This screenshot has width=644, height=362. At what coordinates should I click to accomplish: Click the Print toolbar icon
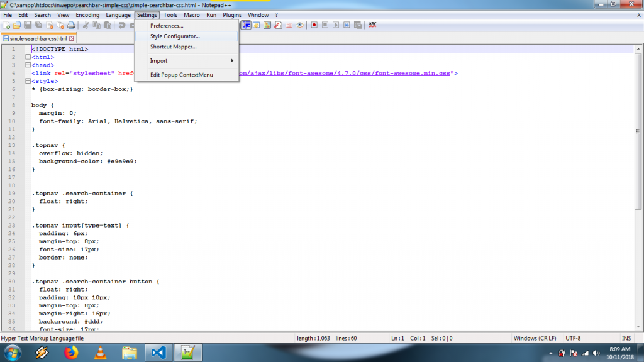(71, 25)
